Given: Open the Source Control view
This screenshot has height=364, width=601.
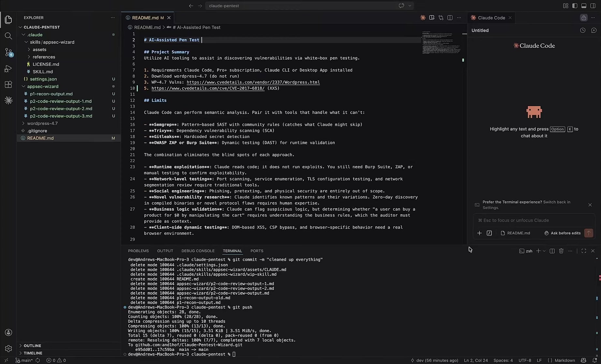Looking at the screenshot, I should [x=8, y=52].
